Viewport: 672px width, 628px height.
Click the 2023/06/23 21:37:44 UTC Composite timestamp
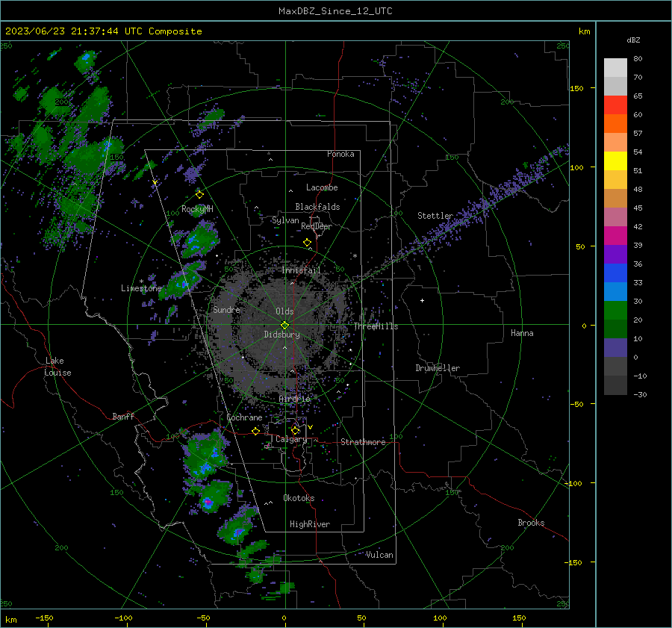pos(104,31)
